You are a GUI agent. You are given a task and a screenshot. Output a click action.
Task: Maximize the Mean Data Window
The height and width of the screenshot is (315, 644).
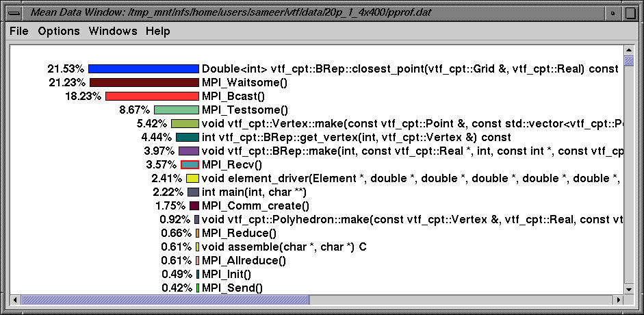(x=630, y=13)
